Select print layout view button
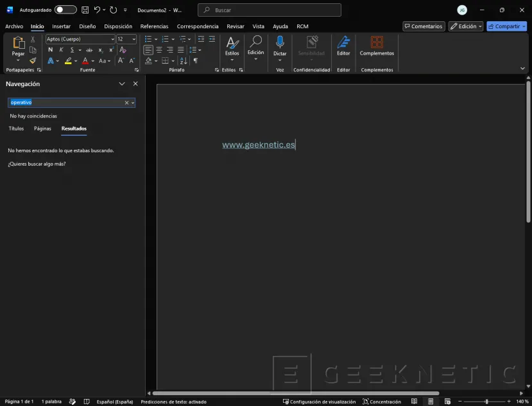Image resolution: width=532 pixels, height=406 pixels. (431, 402)
